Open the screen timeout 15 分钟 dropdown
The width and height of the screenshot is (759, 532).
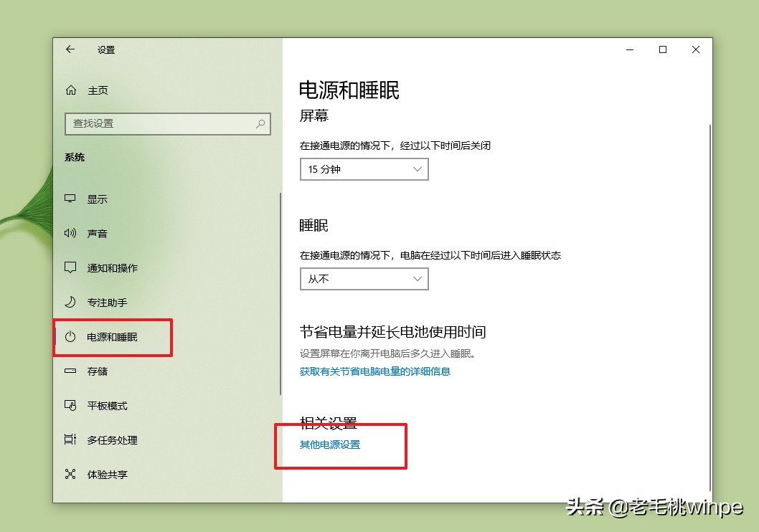pos(364,169)
